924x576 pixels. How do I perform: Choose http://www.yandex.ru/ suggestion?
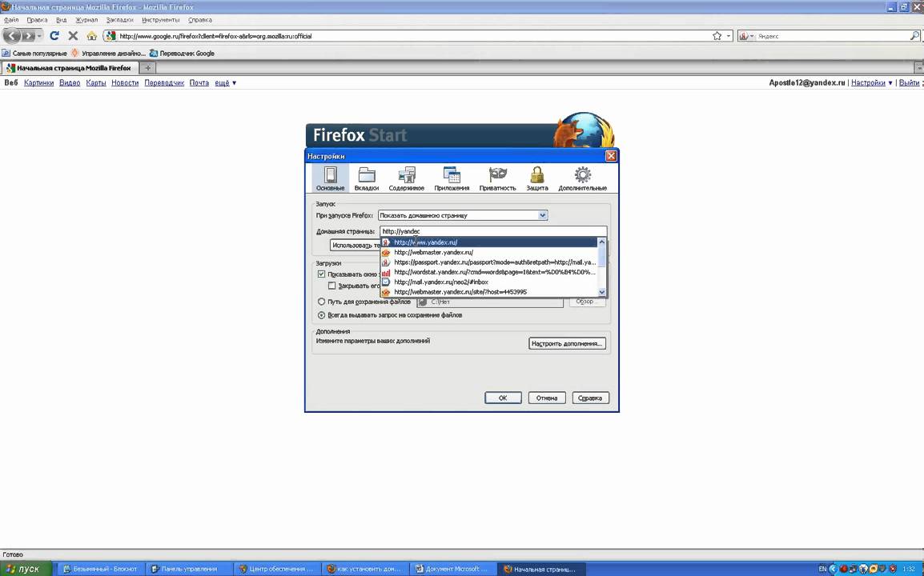tap(489, 242)
